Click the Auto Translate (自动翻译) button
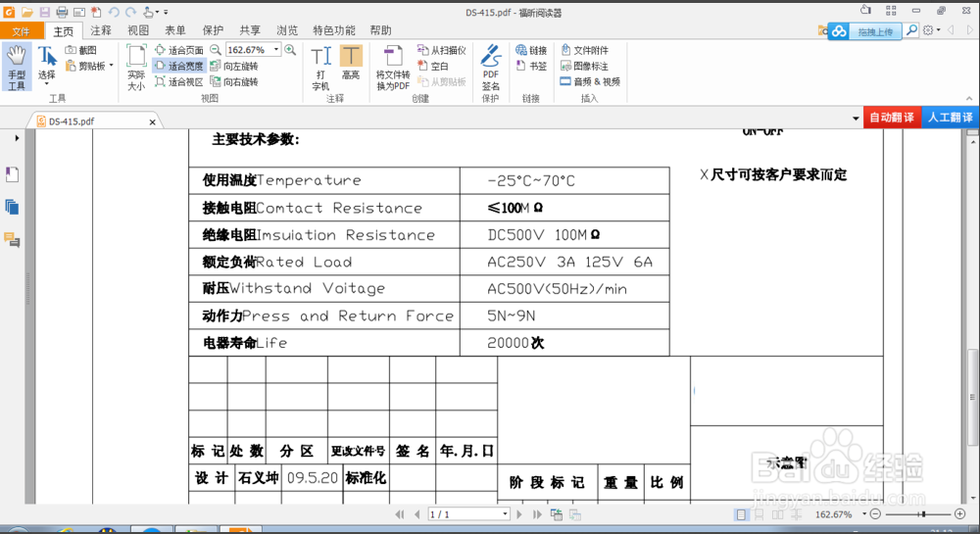Screen dimensions: 980x534 [892, 118]
